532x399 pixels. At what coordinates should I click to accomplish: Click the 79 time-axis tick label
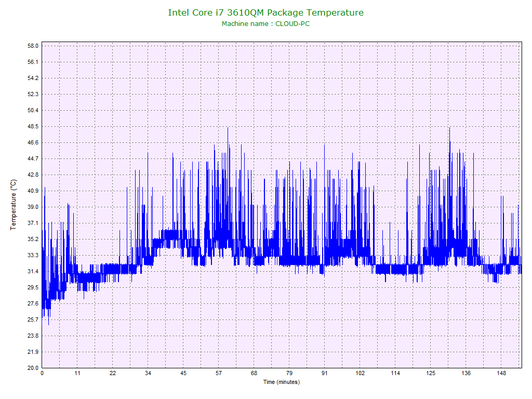pyautogui.click(x=289, y=374)
